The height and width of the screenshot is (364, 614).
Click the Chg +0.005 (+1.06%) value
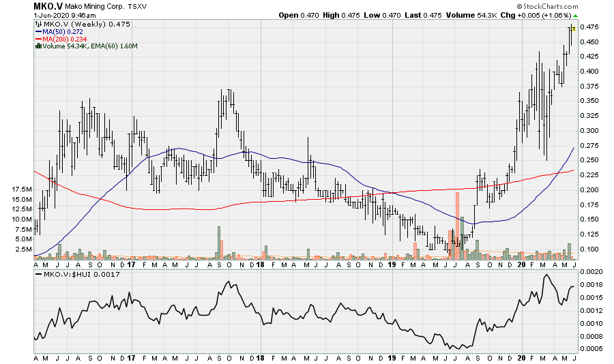536,15
